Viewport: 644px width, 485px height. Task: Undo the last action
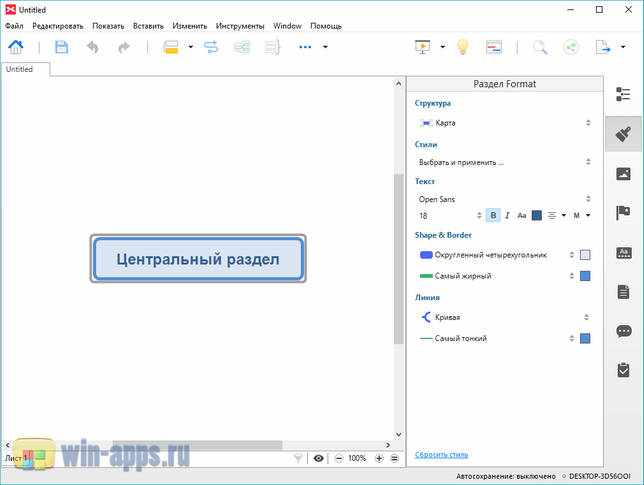click(93, 47)
